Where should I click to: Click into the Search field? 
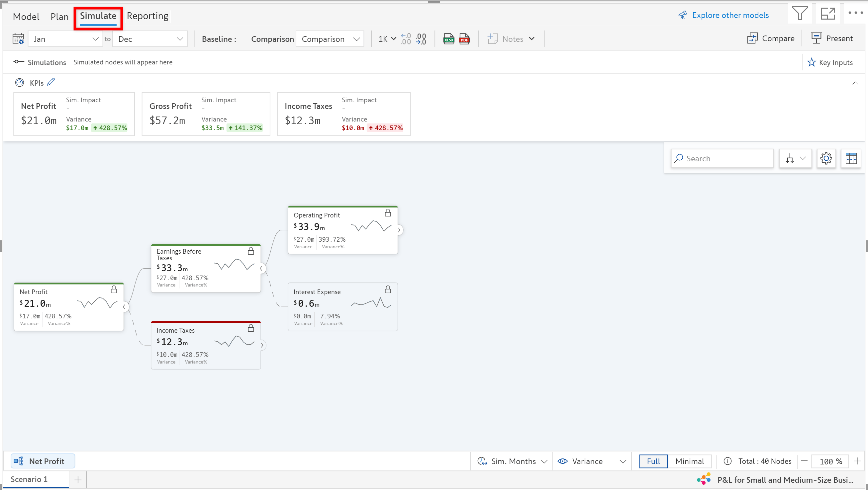click(724, 159)
